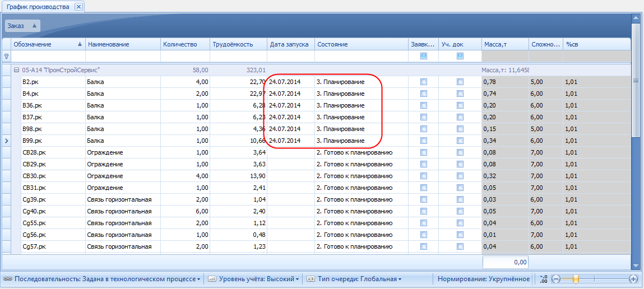Sort by Количество column header
Image resolution: width=644 pixels, height=289 pixels.
click(185, 44)
